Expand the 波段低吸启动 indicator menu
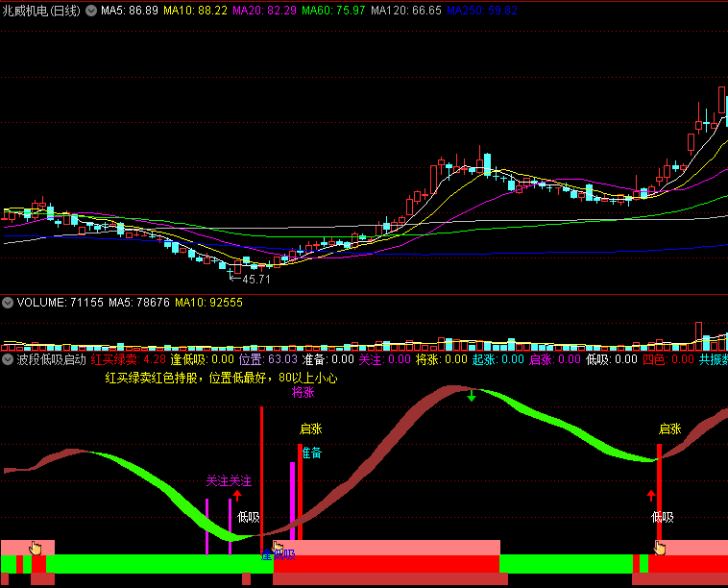The image size is (728, 588). [x=8, y=359]
